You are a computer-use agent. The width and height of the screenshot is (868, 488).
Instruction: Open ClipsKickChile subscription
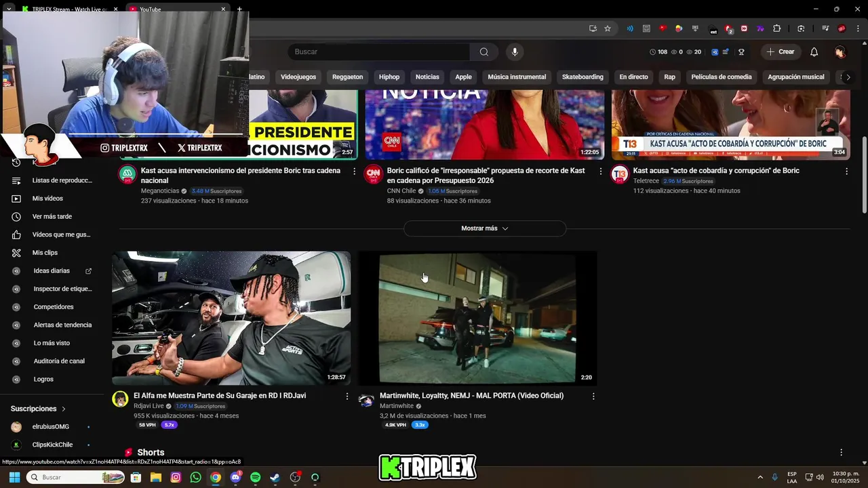(x=52, y=445)
